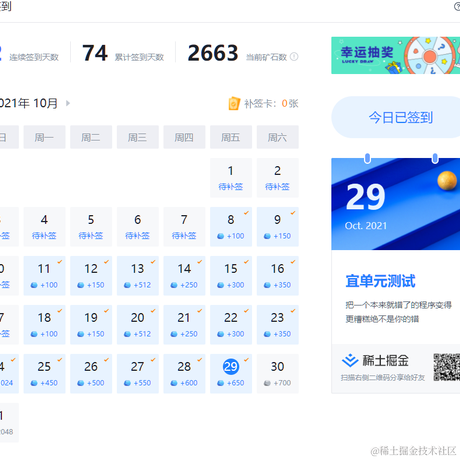
Task: Select October 19 calendar cell
Action: pyautogui.click(x=91, y=325)
